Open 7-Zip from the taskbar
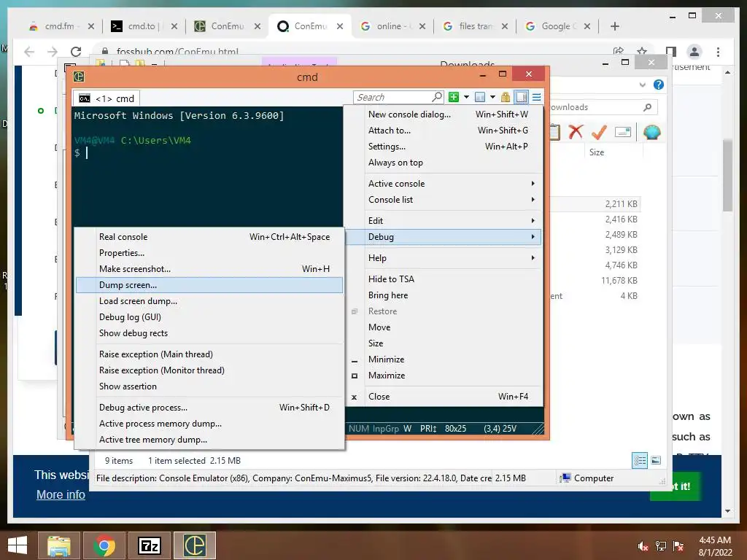747x560 pixels. point(150,545)
